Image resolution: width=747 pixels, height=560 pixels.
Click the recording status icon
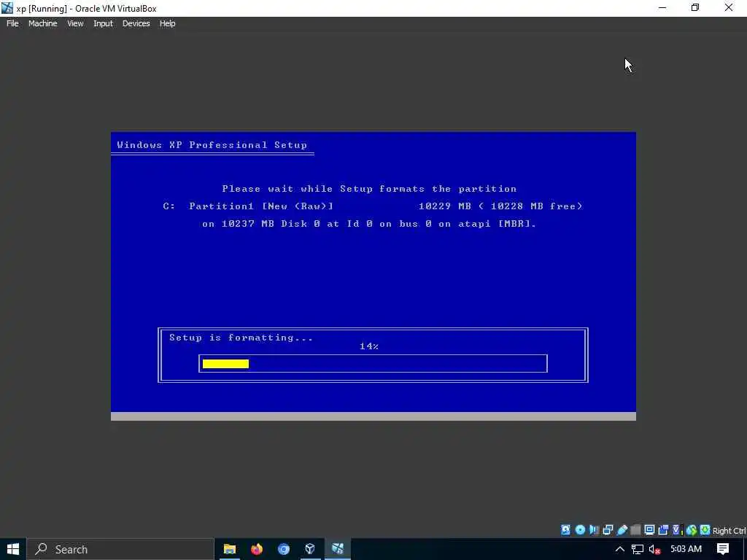[663, 530]
